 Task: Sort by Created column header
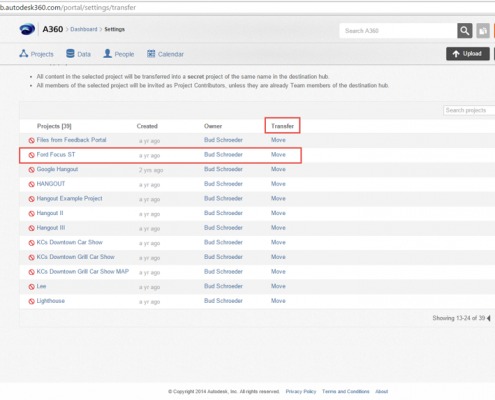[x=147, y=126]
